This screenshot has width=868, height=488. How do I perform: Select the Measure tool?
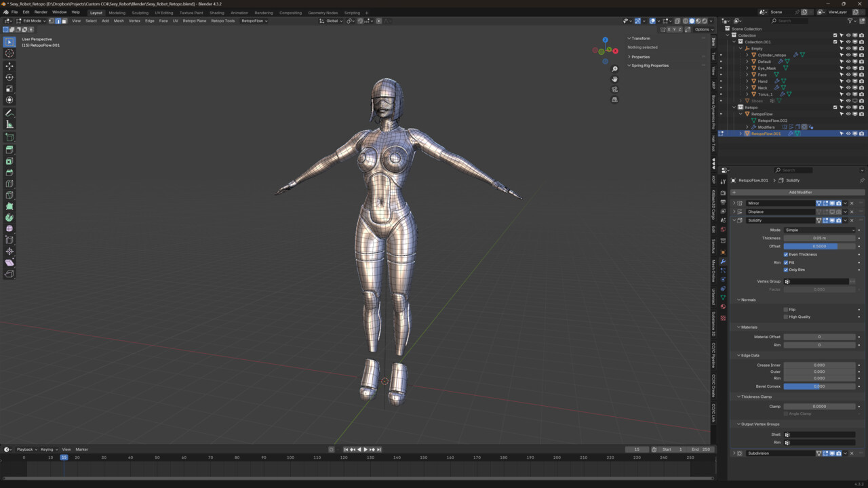point(9,125)
